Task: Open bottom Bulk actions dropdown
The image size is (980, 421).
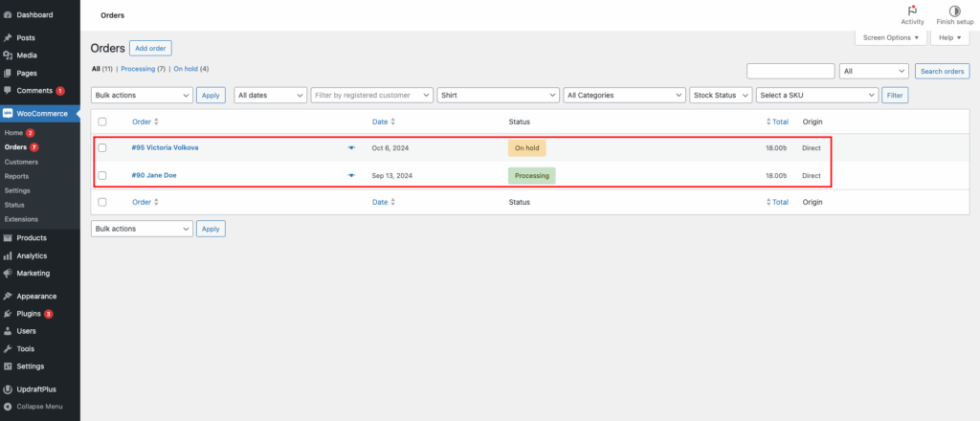Action: coord(142,229)
